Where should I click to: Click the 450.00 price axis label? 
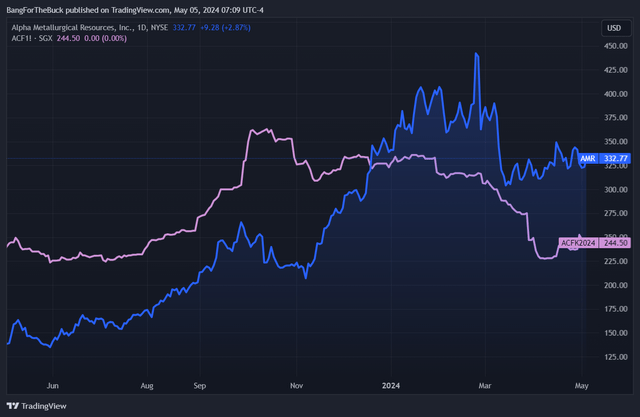coord(616,46)
